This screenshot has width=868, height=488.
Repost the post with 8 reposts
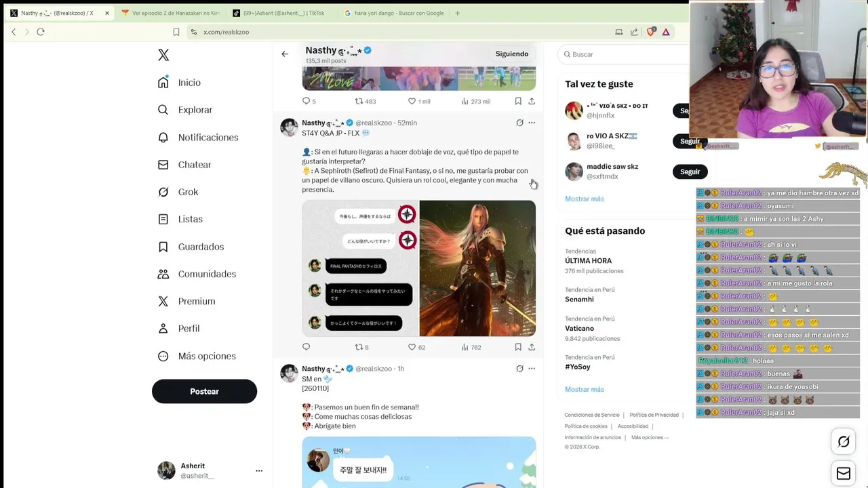(x=362, y=347)
